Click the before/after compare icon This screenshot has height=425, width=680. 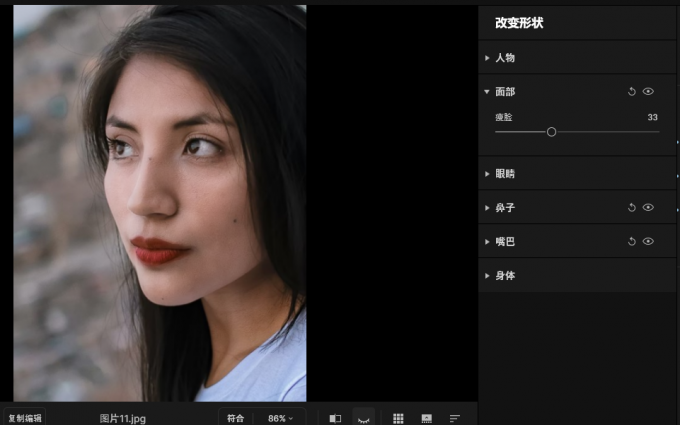tap(335, 418)
